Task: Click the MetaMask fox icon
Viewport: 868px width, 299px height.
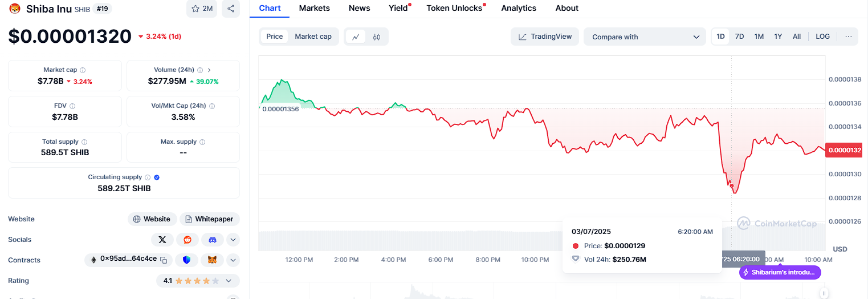Action: pyautogui.click(x=212, y=260)
